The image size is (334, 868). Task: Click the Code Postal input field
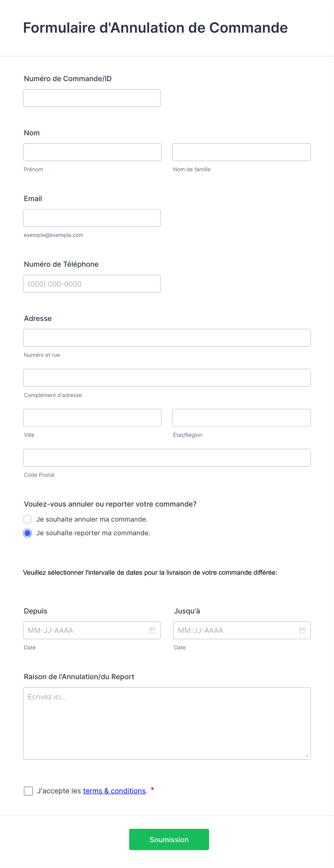point(166,457)
